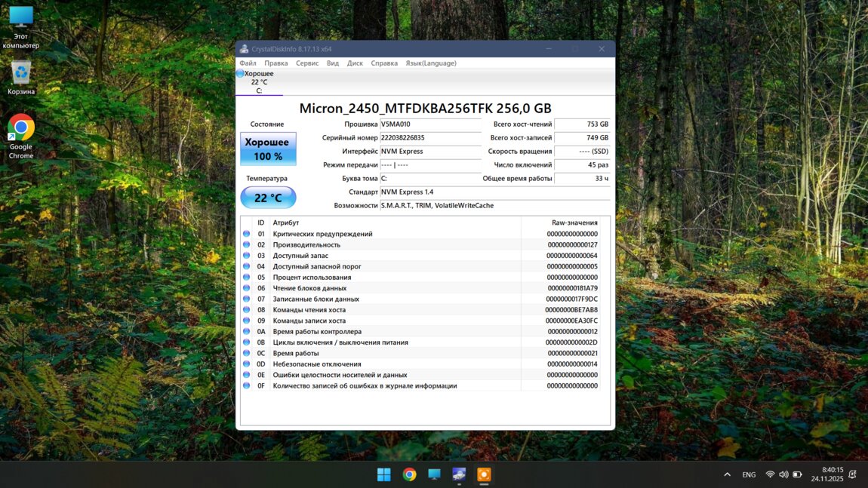Open the Этот компьютер desktop icon
This screenshot has height=488, width=868.
tap(21, 27)
